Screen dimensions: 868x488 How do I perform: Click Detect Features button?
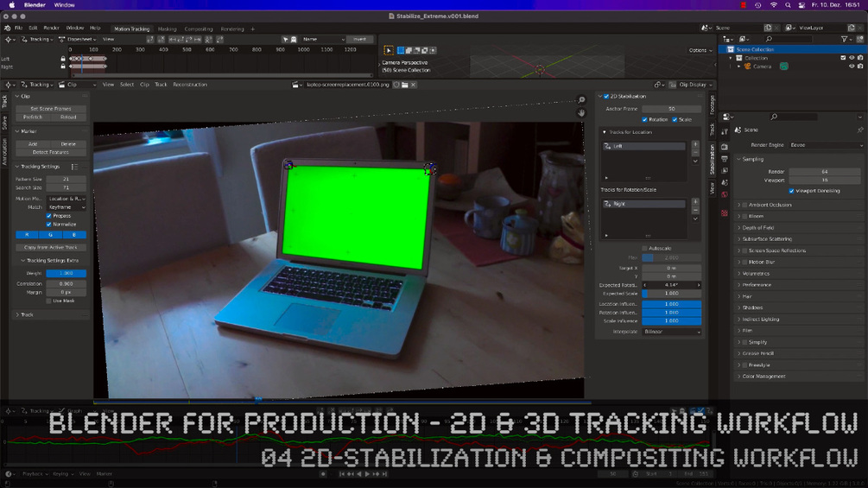pyautogui.click(x=51, y=152)
